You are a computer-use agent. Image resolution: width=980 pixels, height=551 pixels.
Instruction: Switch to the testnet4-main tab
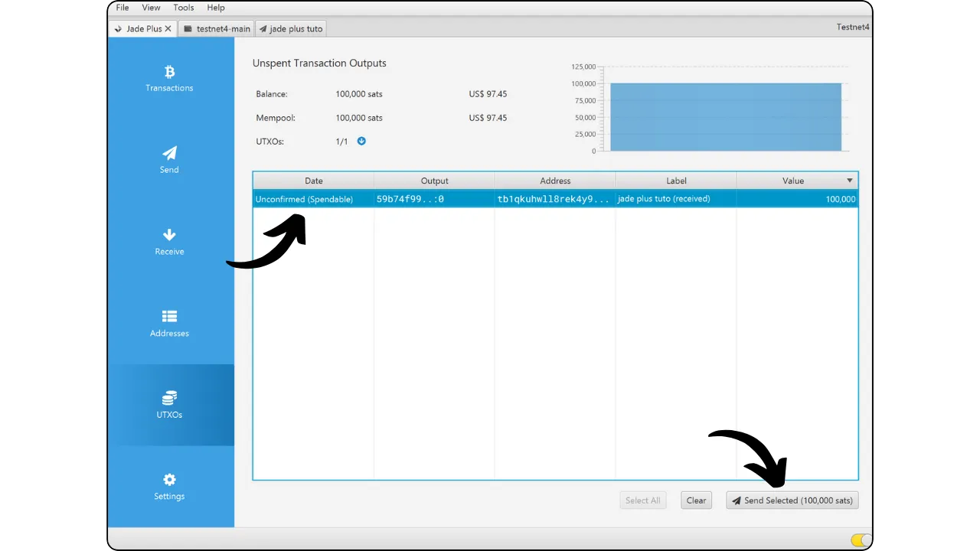click(x=217, y=29)
